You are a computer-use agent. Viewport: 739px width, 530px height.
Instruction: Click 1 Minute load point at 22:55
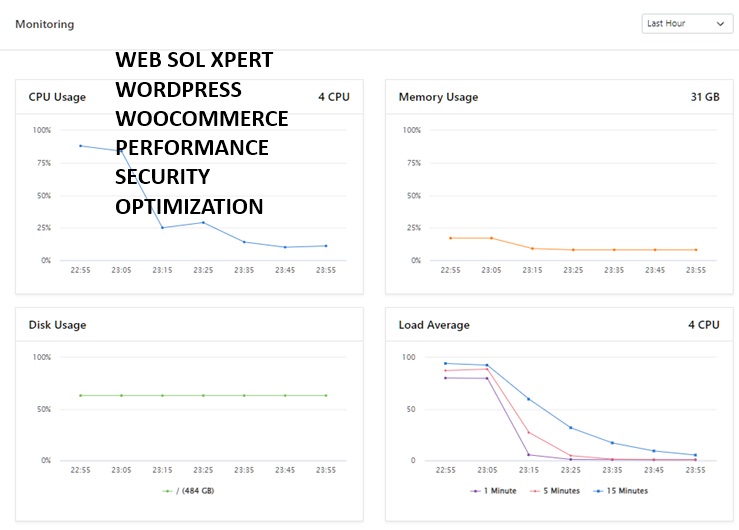click(x=446, y=378)
